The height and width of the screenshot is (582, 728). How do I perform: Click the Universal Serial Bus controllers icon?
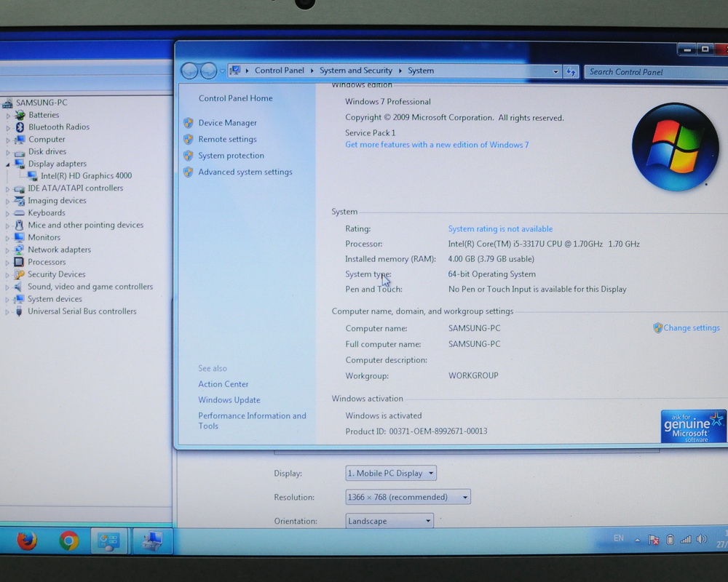(19, 311)
